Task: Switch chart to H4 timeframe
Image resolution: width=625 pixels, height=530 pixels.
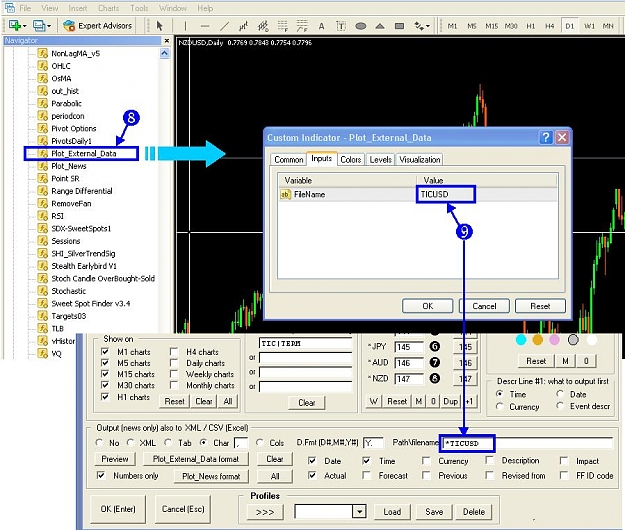Action: pos(550,26)
